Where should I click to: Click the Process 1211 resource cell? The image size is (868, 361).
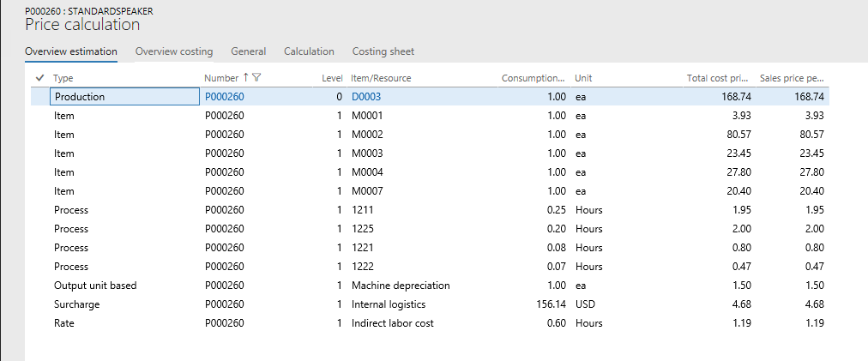click(362, 210)
